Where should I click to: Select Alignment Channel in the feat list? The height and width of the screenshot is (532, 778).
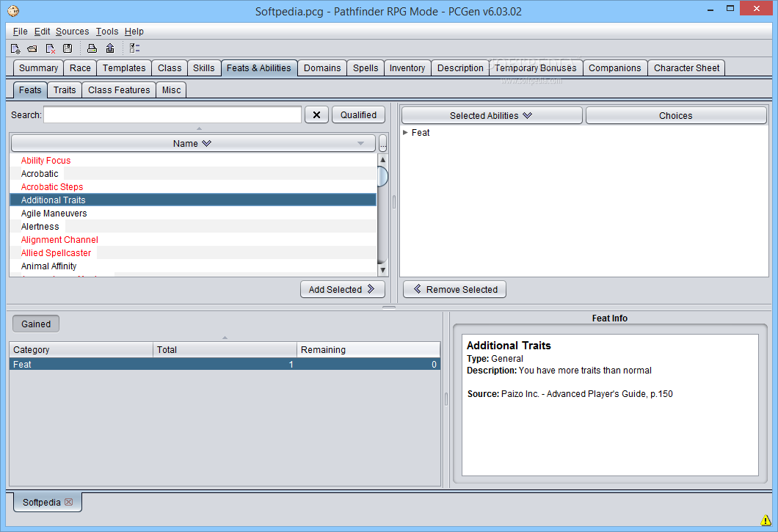click(x=192, y=240)
